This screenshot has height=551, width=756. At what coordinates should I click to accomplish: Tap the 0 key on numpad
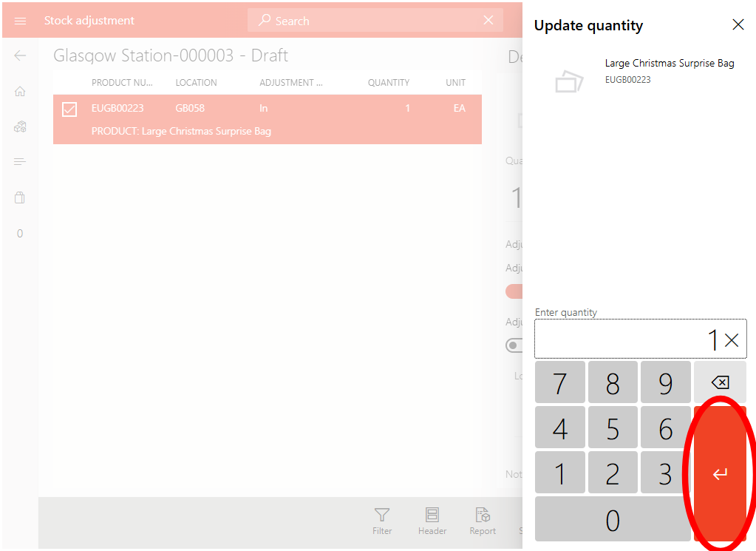[x=612, y=521]
